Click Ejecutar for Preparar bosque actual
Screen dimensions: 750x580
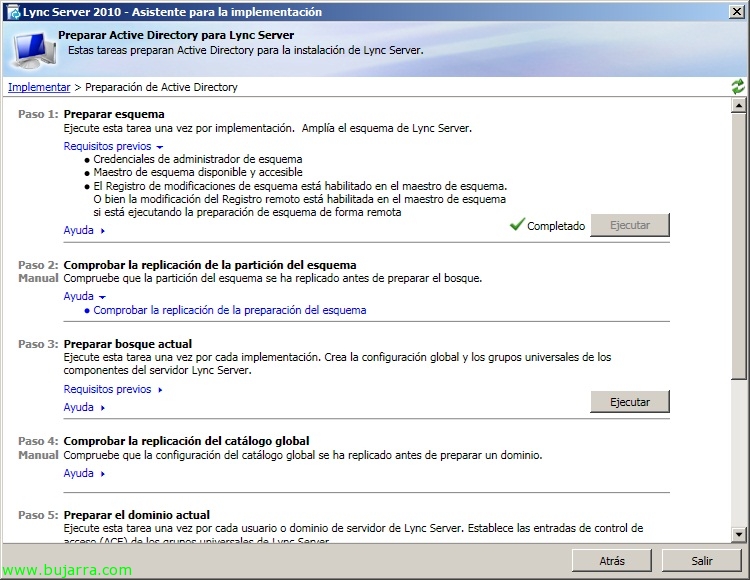[x=630, y=402]
